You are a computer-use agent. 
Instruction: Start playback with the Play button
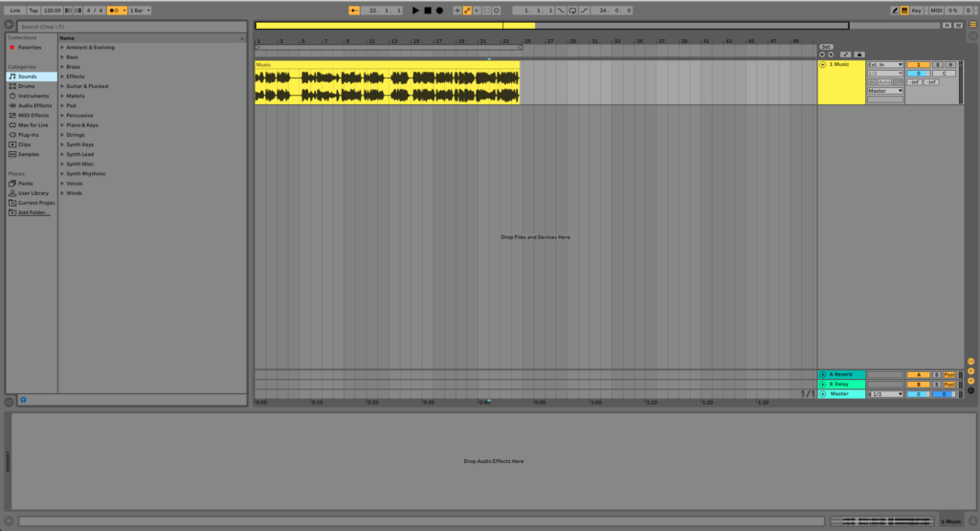415,11
